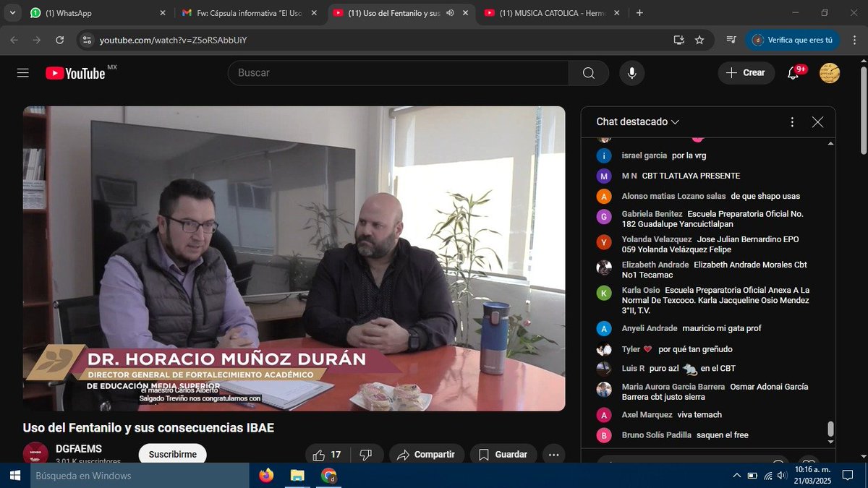Click the video player frame
Screen dimensions: 868x488
[x=294, y=259]
